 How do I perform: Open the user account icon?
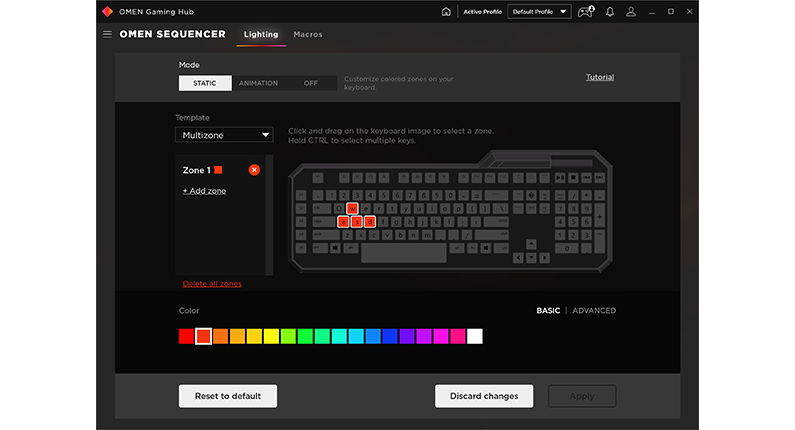[631, 12]
